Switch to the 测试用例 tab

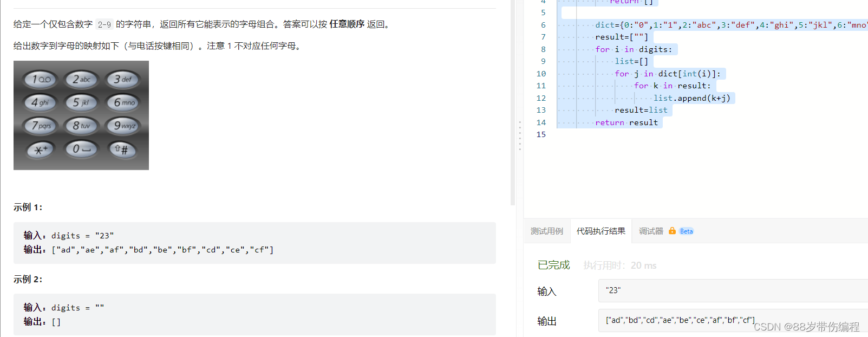[x=546, y=231]
